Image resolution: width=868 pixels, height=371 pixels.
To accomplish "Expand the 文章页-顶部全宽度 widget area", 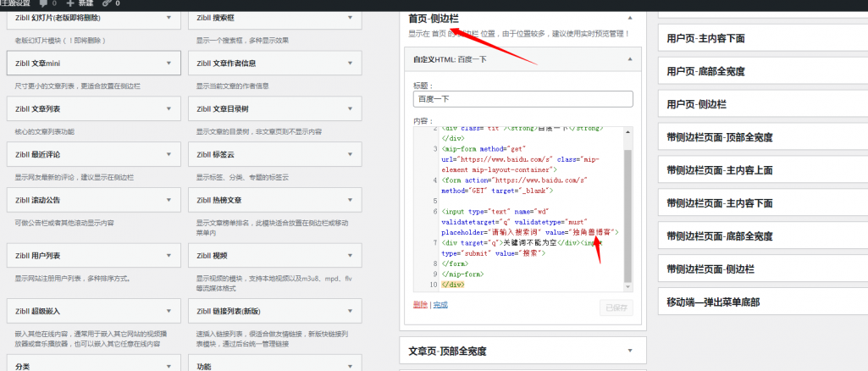I will pos(629,350).
